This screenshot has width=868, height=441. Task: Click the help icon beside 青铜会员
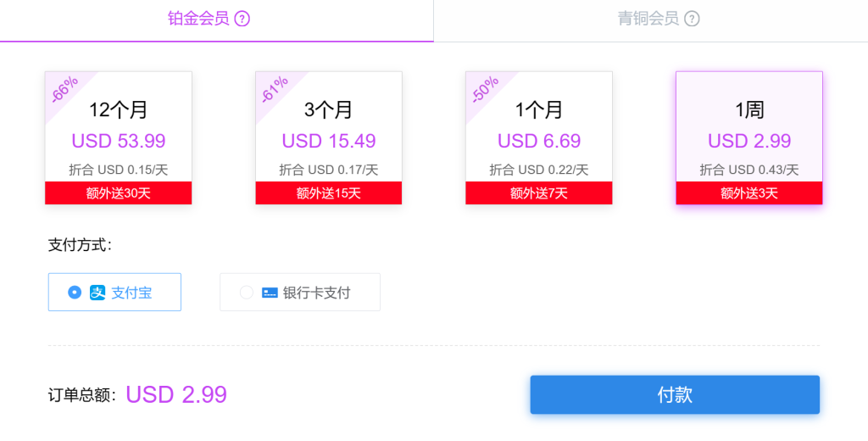692,20
